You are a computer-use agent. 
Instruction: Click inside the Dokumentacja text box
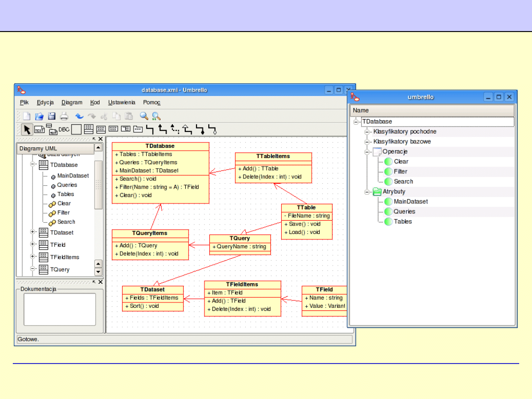pos(60,309)
